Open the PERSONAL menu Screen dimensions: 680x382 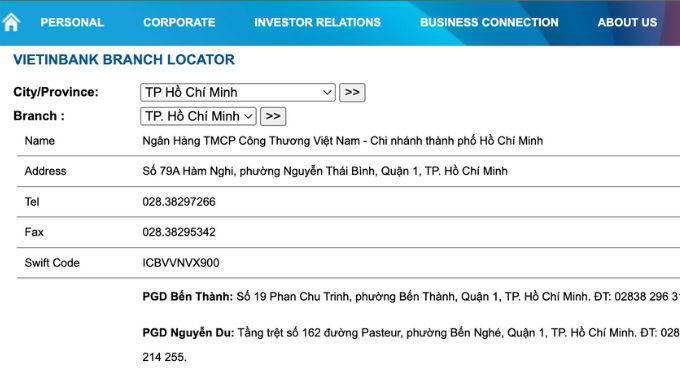click(72, 23)
